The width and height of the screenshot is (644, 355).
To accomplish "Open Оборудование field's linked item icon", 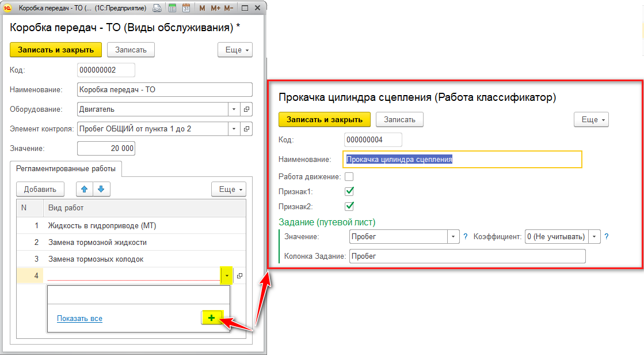I will pyautogui.click(x=246, y=109).
